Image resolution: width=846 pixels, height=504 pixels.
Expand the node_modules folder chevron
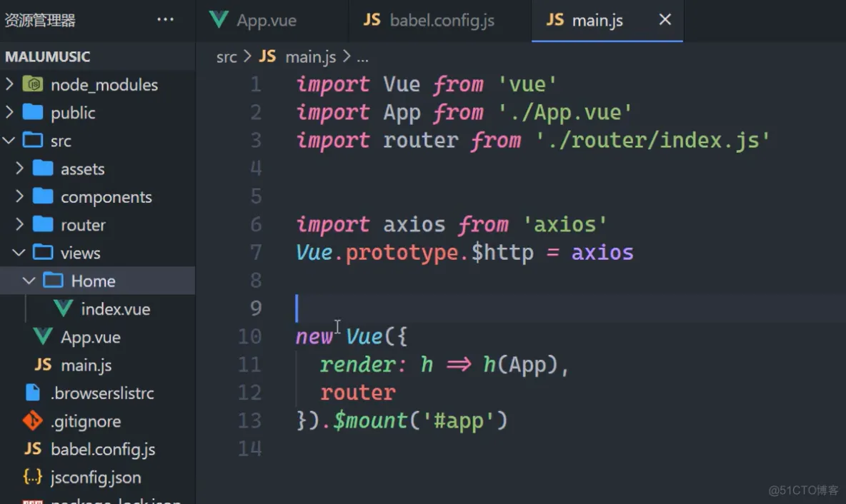9,84
